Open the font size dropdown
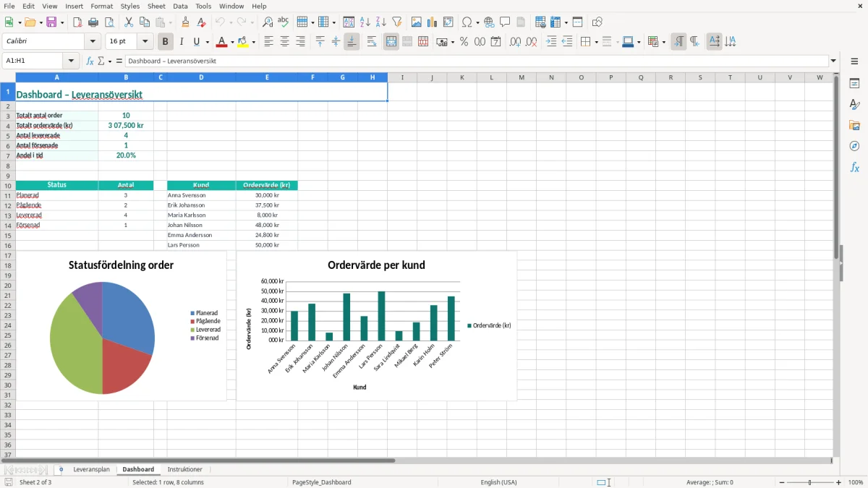The image size is (868, 488). [145, 42]
